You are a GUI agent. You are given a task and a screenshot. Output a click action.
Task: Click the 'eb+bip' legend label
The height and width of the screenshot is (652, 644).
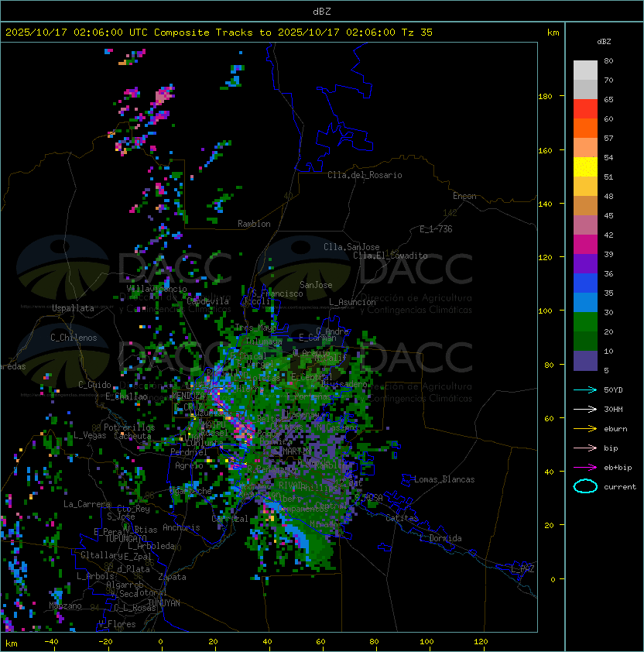pyautogui.click(x=618, y=468)
